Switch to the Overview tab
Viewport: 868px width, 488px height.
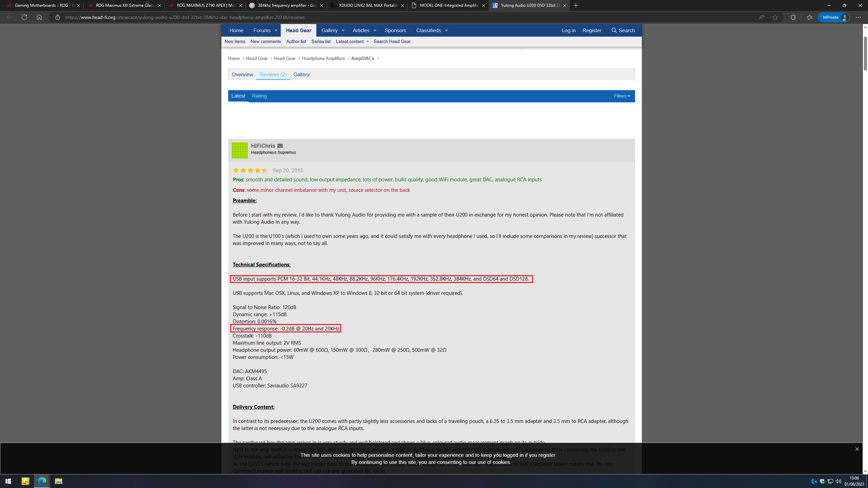(242, 75)
